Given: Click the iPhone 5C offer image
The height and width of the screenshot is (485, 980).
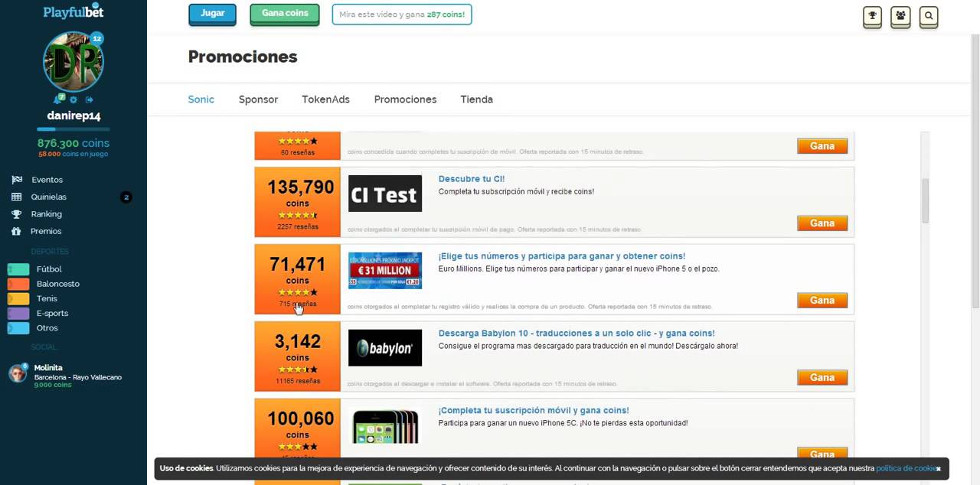Looking at the screenshot, I should tap(385, 426).
